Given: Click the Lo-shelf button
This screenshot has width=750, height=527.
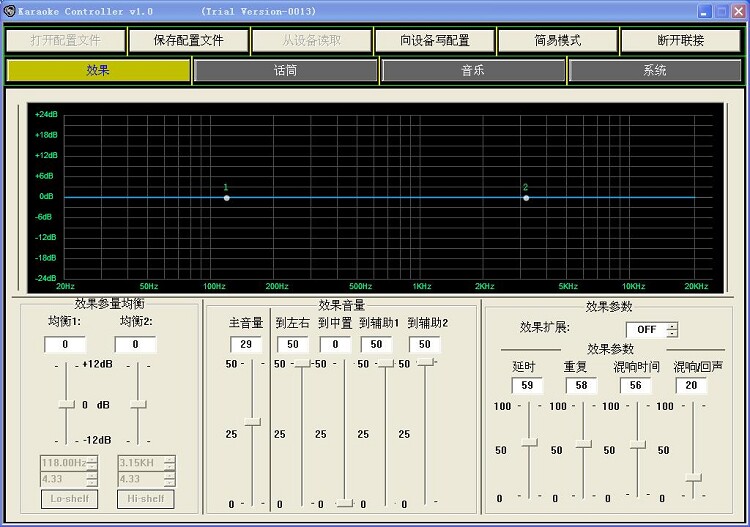Looking at the screenshot, I should coord(69,499).
